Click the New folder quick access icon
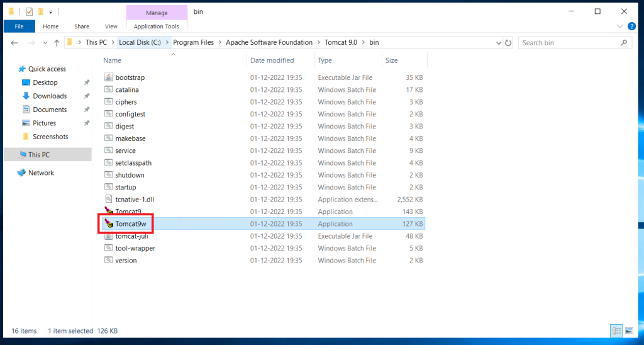644x345 pixels. point(41,11)
